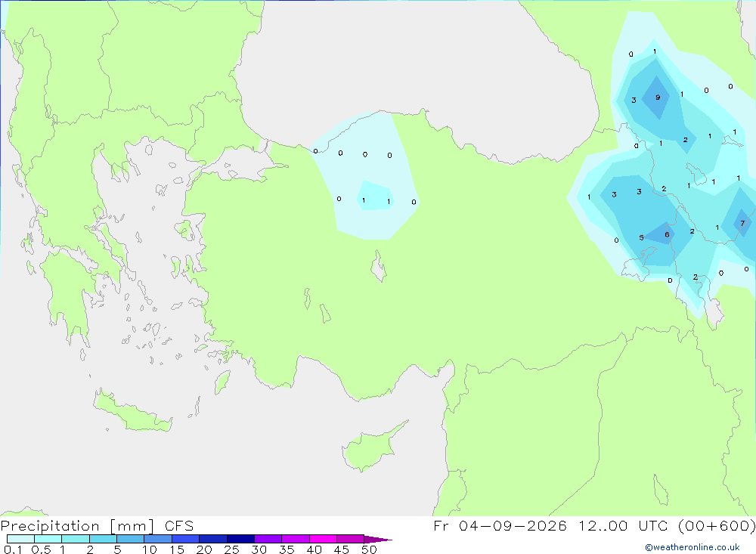Click the "5" precipitation value on map
Image resolution: width=756 pixels, height=554 pixels.
641,238
